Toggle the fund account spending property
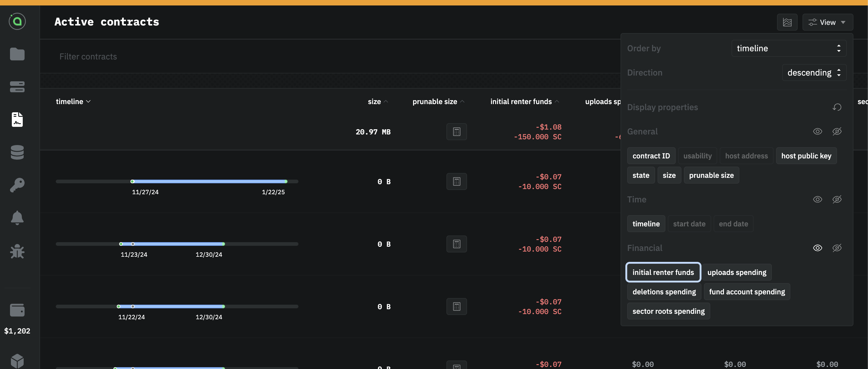Image resolution: width=868 pixels, height=369 pixels. [747, 292]
